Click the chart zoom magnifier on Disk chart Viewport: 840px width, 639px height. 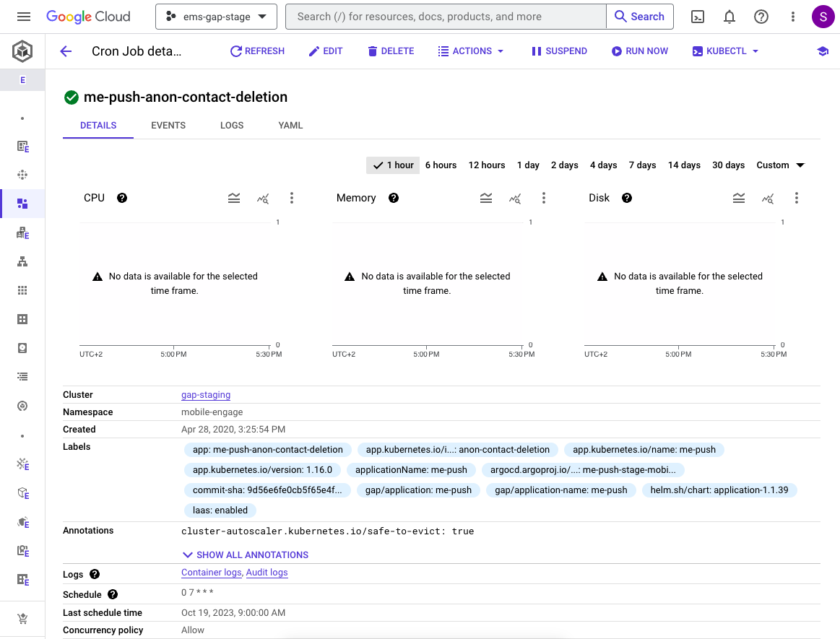[767, 198]
